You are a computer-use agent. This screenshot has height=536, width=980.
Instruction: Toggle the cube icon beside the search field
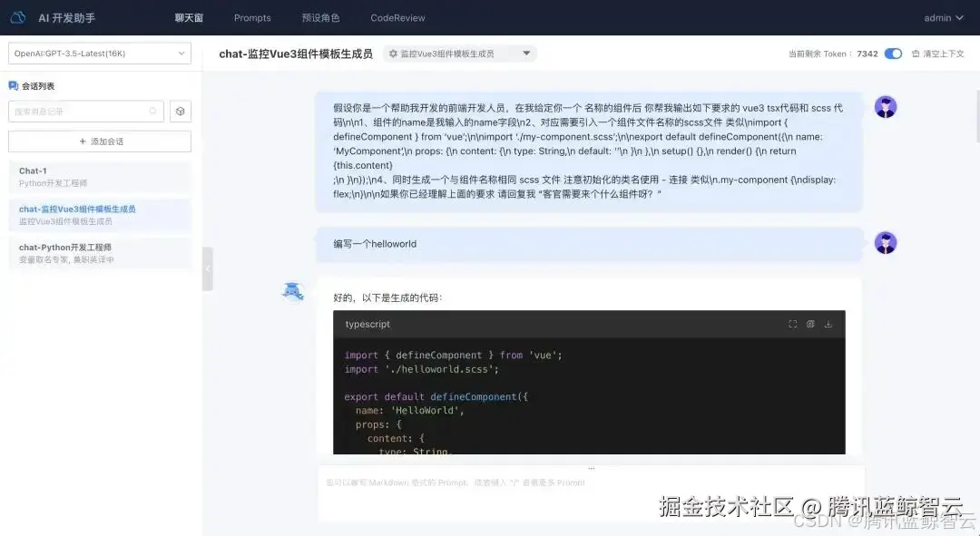[180, 110]
